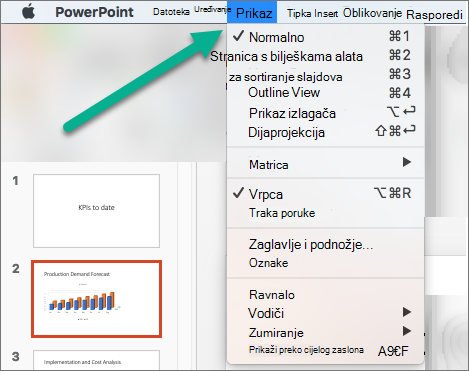Select slide 1 thumbnail KPIs to date
This screenshot has width=469, height=371.
[96, 211]
